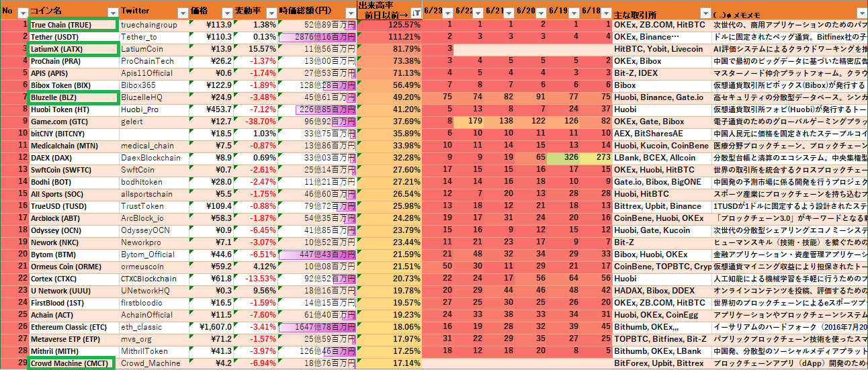The width and height of the screenshot is (868, 370).
Task: Click the 変動率 column filter arrow
Action: (x=270, y=13)
